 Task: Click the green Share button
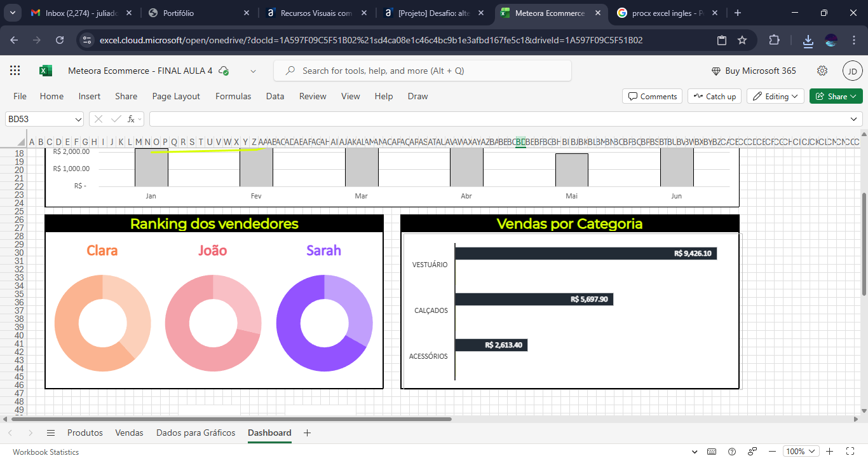836,96
